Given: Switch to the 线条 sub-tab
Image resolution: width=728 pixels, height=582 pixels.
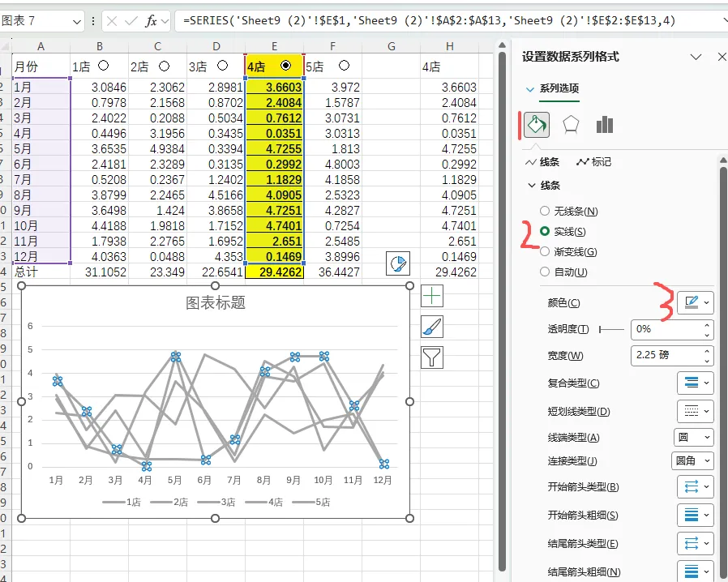Looking at the screenshot, I should click(542, 162).
